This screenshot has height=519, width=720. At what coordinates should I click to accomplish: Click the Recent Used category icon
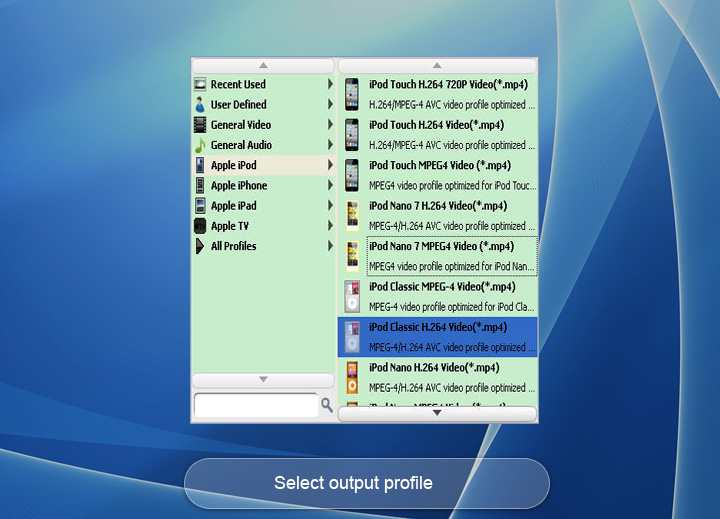(200, 85)
